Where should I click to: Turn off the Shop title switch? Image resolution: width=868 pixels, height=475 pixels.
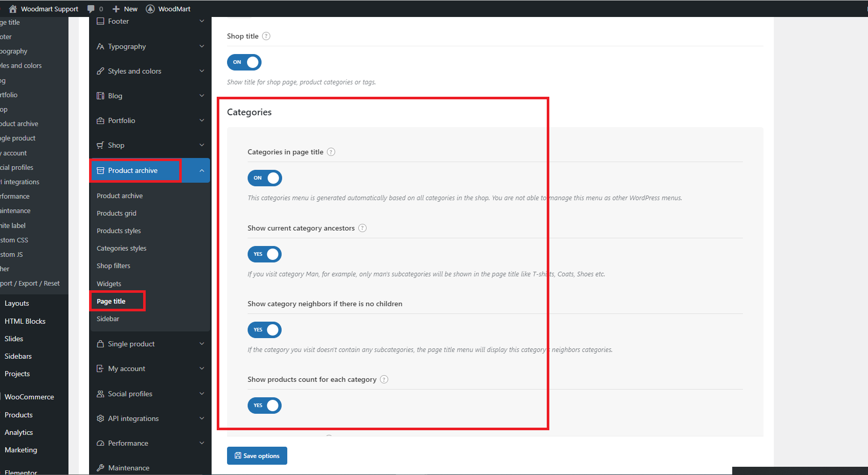click(x=244, y=62)
